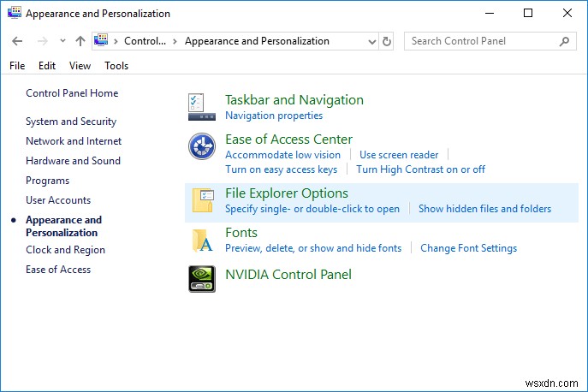Go up one level with up arrow
The height and width of the screenshot is (392, 588).
pos(80,41)
